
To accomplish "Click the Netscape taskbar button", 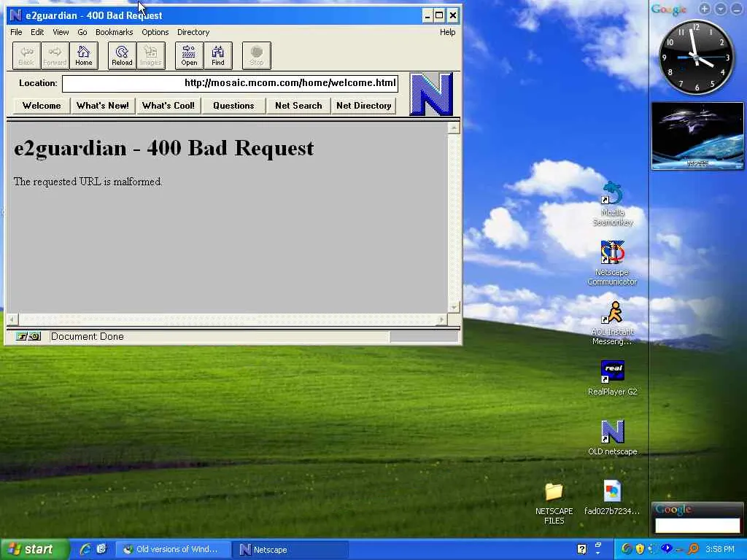I will [x=290, y=549].
